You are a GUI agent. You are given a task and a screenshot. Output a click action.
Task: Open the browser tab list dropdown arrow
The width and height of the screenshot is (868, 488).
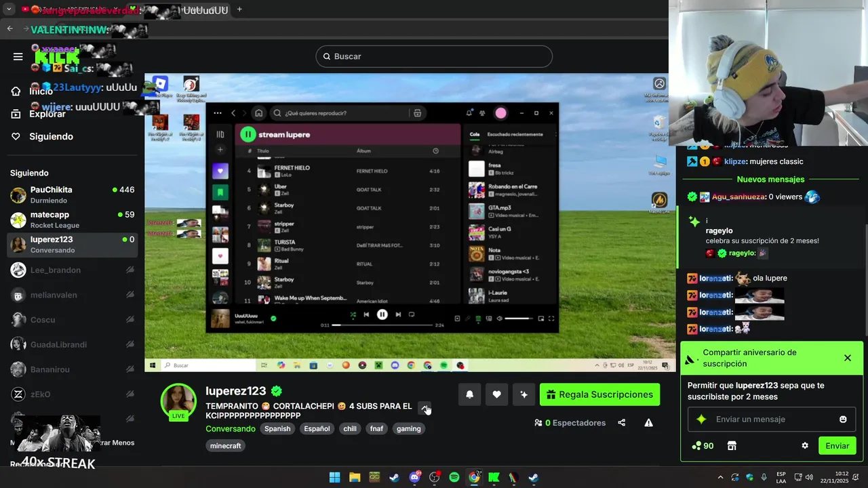(9, 9)
